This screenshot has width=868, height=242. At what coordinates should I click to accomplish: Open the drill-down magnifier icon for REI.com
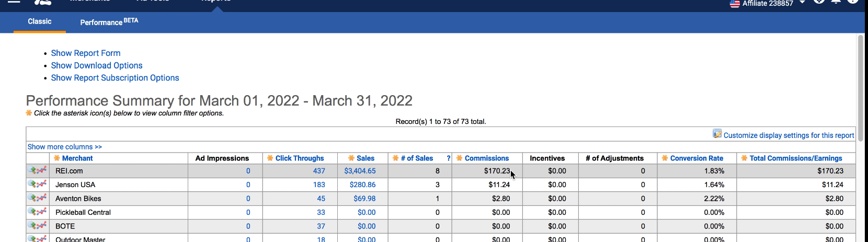[32, 170]
